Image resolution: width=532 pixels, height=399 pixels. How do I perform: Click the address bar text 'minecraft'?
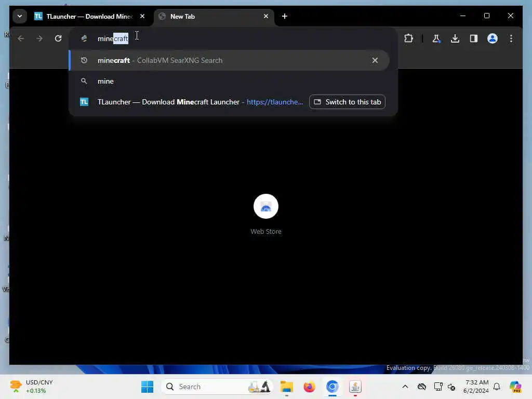(113, 38)
